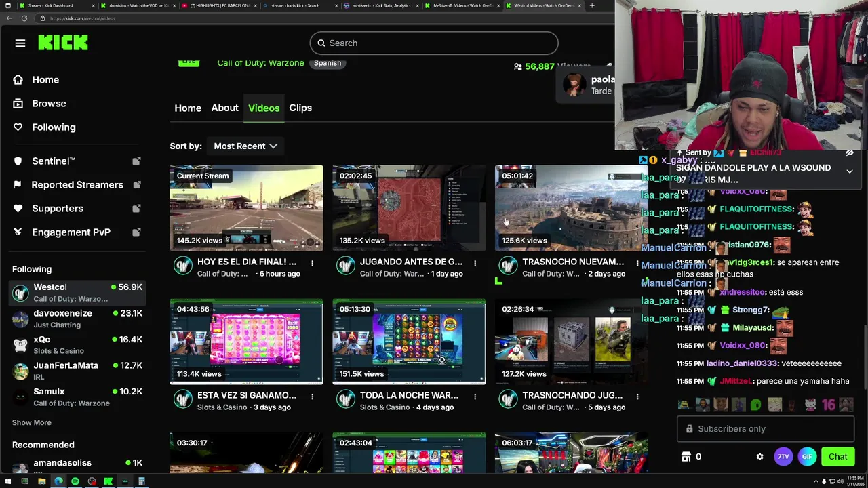
Task: Click the browser back arrow
Action: pos(9,18)
